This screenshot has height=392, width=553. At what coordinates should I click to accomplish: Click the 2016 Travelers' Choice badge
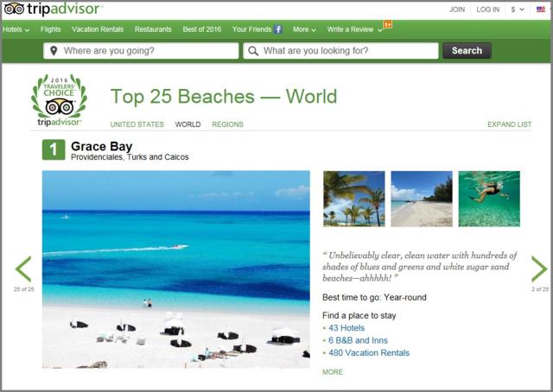[59, 100]
